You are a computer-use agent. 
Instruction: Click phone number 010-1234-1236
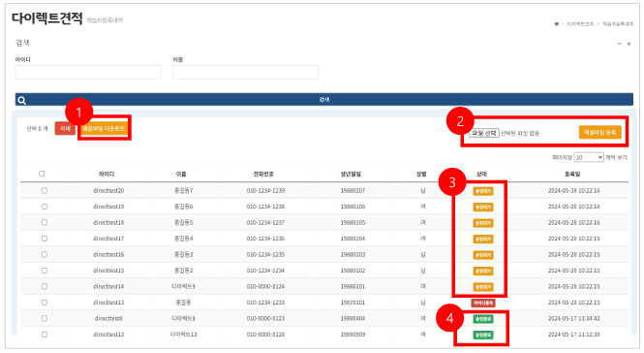265,239
